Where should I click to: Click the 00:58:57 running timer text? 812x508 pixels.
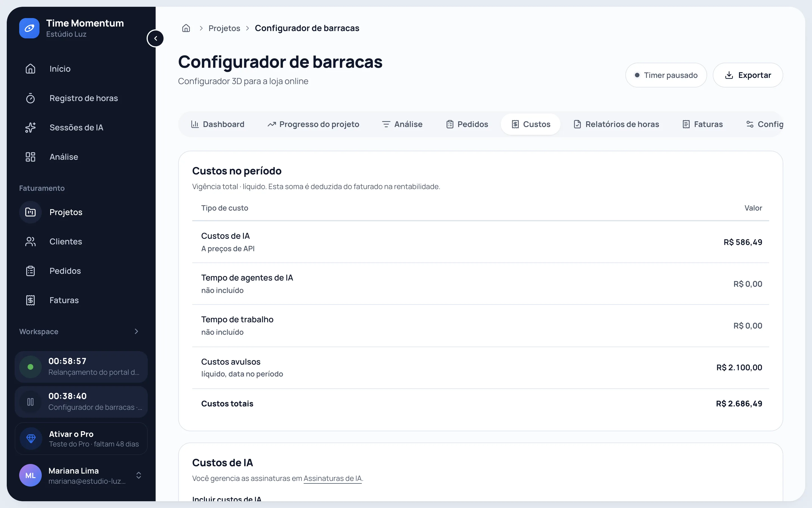click(67, 361)
